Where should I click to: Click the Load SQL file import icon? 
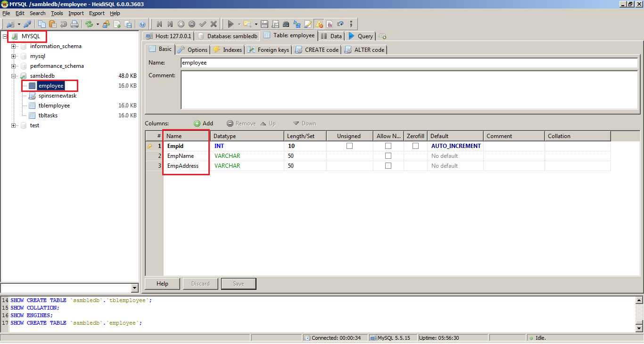[x=117, y=24]
